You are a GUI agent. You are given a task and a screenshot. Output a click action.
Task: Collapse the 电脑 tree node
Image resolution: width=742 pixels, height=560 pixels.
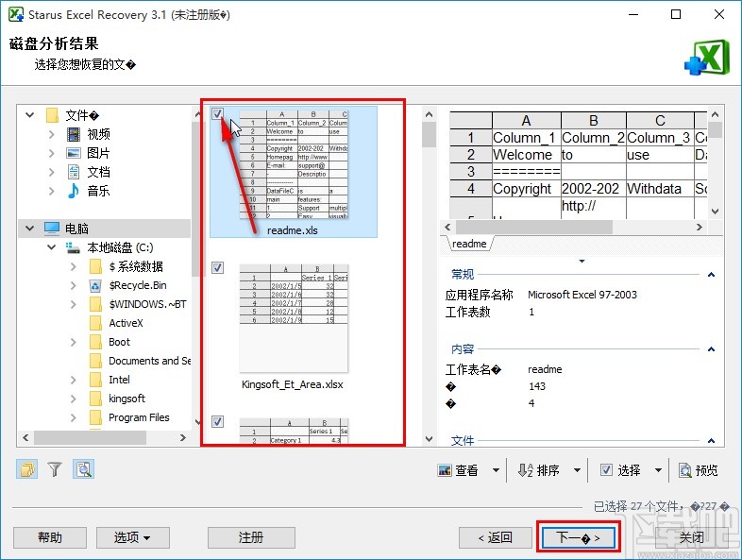(x=30, y=229)
